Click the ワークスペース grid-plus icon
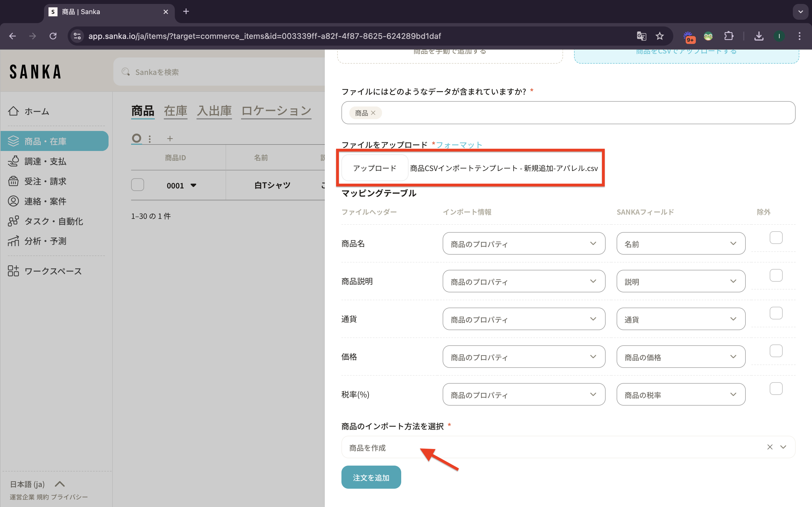This screenshot has width=812, height=507. pyautogui.click(x=14, y=271)
